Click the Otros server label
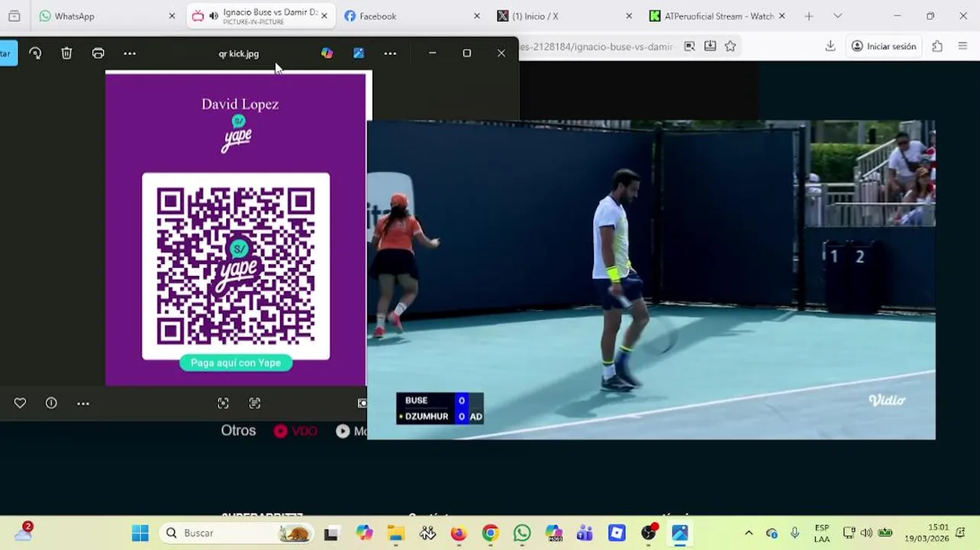 click(238, 431)
